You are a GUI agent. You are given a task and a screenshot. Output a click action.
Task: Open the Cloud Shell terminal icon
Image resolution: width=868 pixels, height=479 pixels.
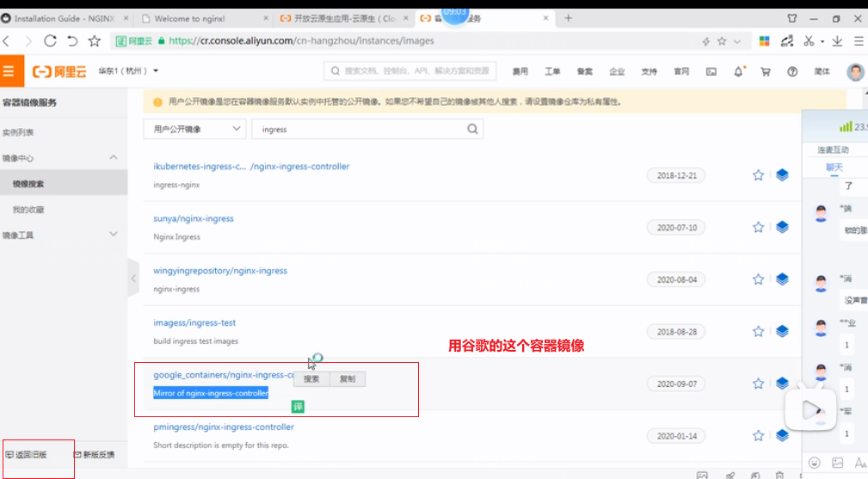[711, 71]
